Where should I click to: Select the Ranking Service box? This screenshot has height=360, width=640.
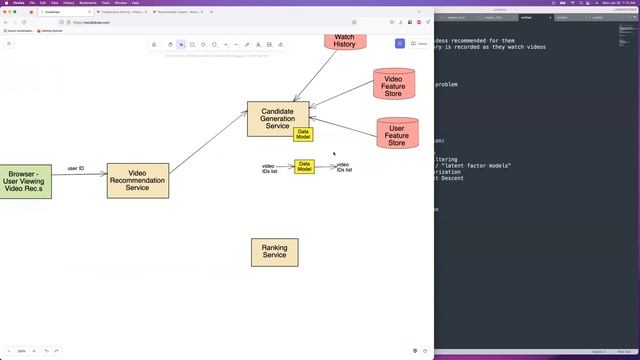(x=275, y=252)
